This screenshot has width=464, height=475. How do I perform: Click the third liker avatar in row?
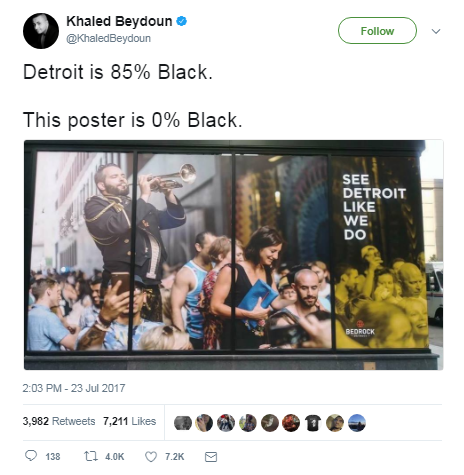pyautogui.click(x=226, y=423)
